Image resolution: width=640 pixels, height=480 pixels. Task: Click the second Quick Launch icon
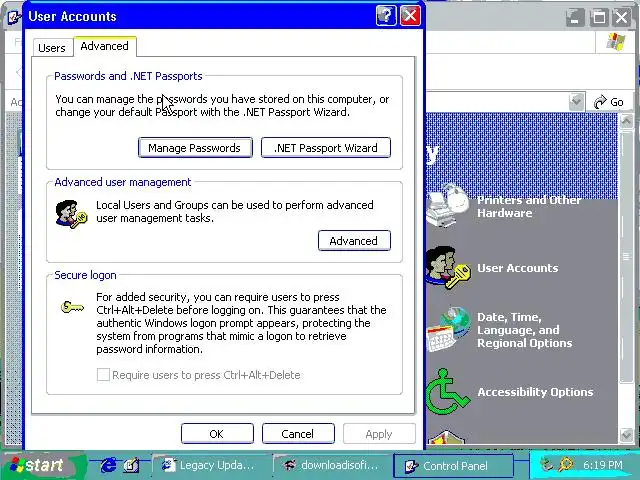[x=131, y=465]
